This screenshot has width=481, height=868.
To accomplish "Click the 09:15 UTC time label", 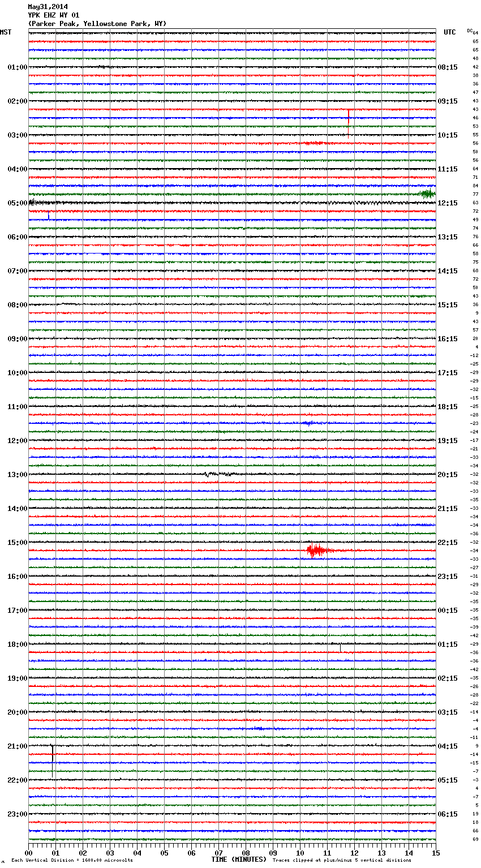I will click(448, 101).
